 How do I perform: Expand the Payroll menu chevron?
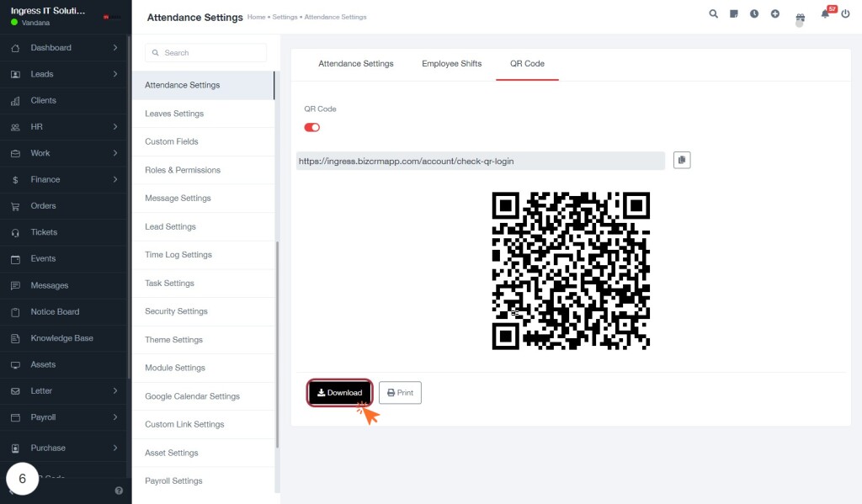(114, 417)
